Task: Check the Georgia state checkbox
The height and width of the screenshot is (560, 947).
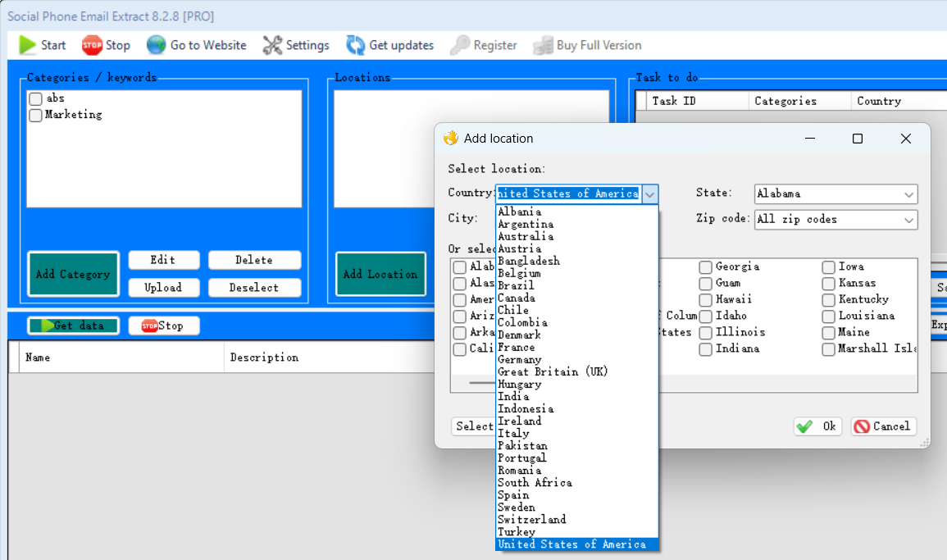Action: pos(705,267)
